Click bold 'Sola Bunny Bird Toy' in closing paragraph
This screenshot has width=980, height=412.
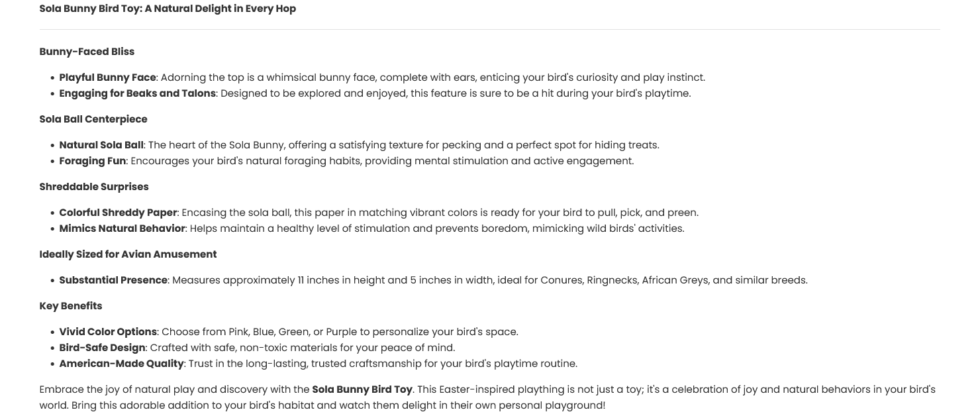click(362, 389)
